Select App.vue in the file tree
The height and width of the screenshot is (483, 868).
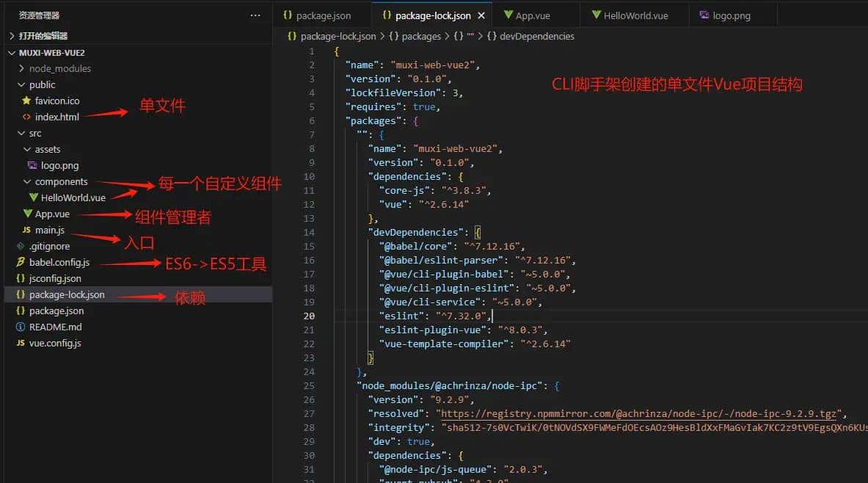(x=51, y=214)
